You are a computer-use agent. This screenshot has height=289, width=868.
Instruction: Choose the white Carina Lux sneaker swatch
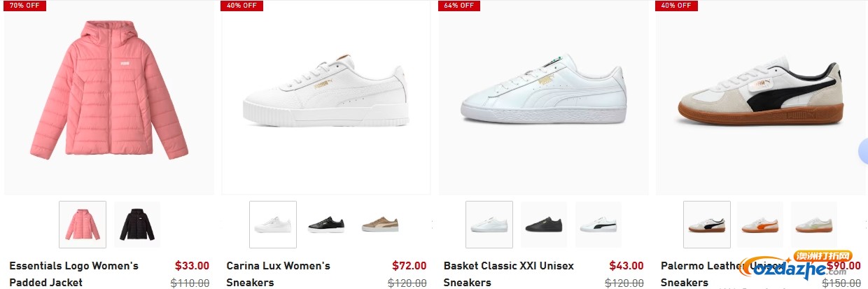[x=273, y=225]
